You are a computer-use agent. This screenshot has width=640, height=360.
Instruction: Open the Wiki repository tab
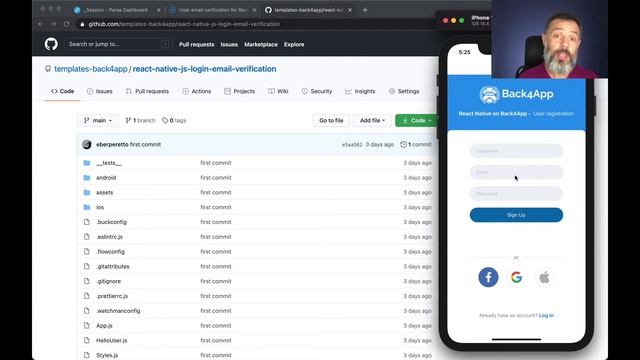point(278,91)
